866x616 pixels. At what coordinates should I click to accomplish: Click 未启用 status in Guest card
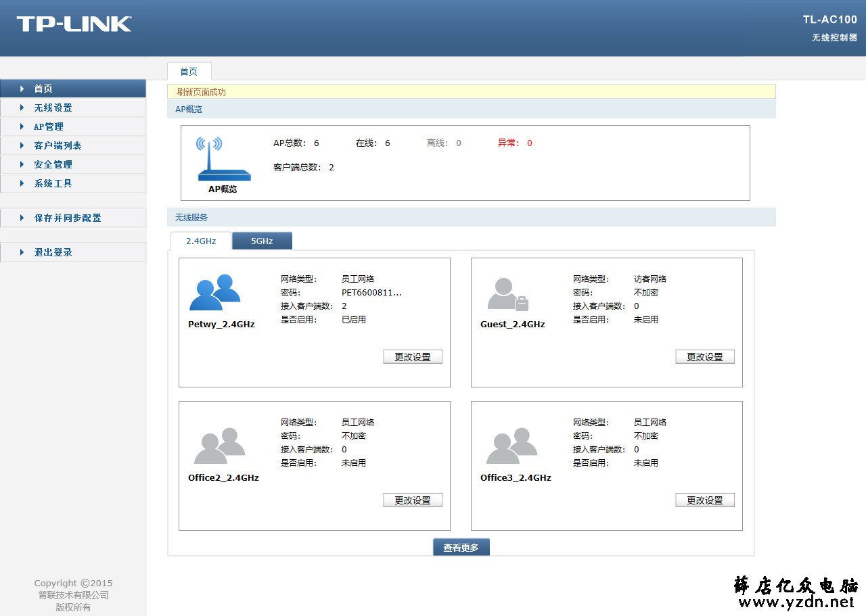pyautogui.click(x=646, y=320)
